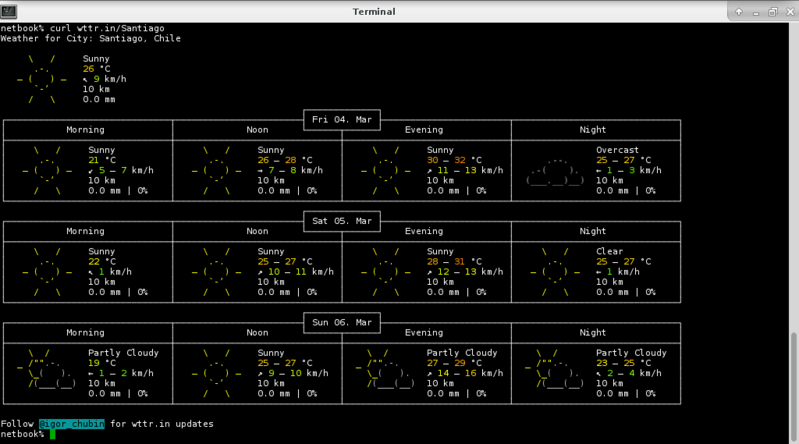This screenshot has width=799, height=444.
Task: Click the Terminal window title text
Action: (x=374, y=12)
